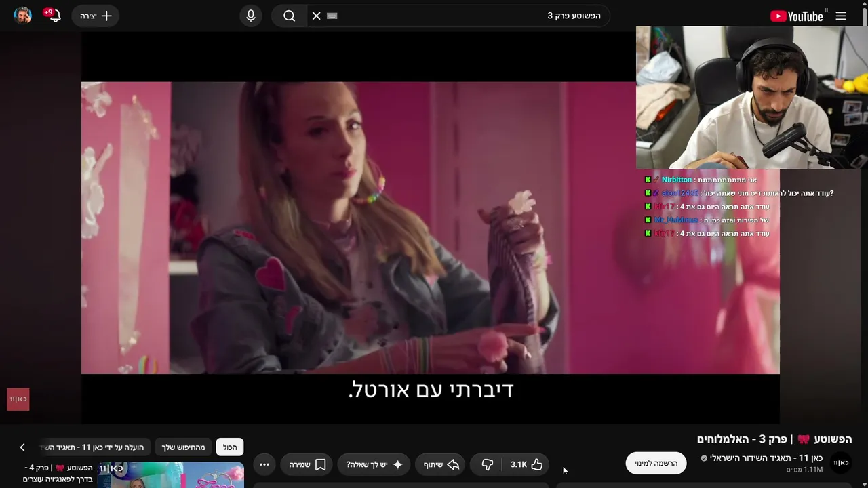This screenshot has height=488, width=868.
Task: Ask a question with יש לך שאלה?
Action: (374, 464)
